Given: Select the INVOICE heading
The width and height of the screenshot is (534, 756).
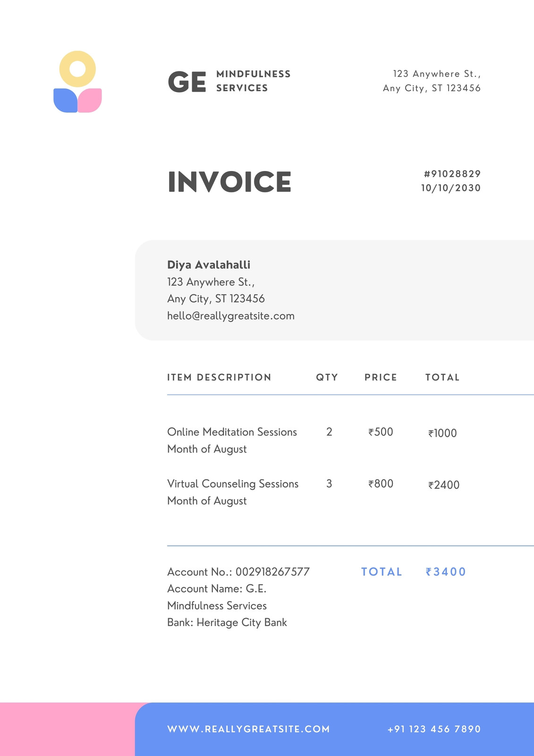Looking at the screenshot, I should point(229,182).
